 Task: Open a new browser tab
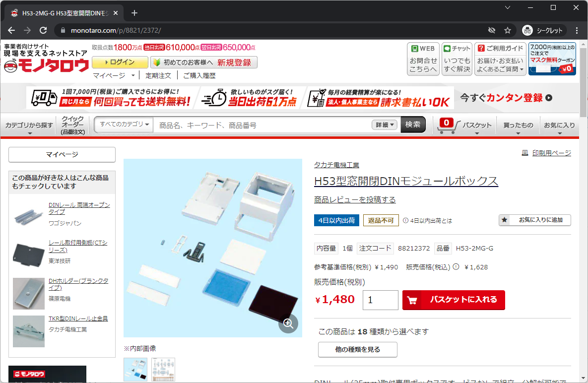pos(134,13)
